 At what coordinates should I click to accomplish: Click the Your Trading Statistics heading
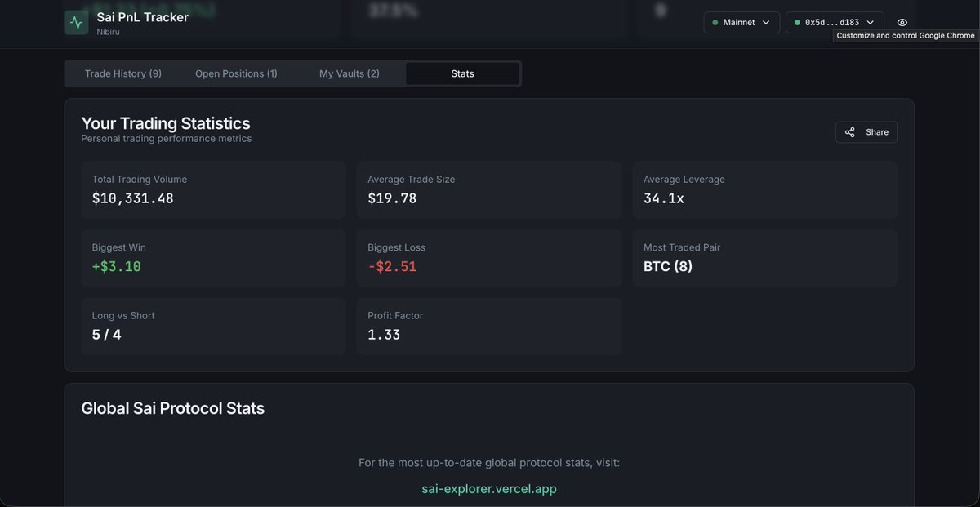coord(166,123)
